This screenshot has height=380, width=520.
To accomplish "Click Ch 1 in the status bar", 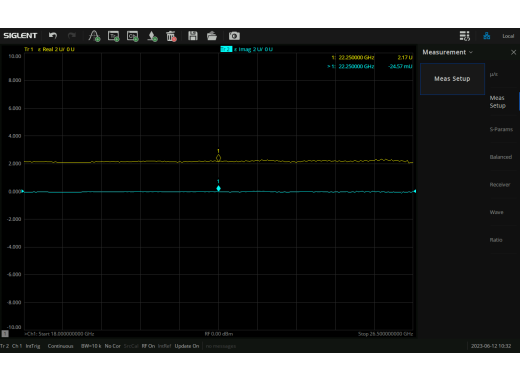I will [x=17, y=346].
